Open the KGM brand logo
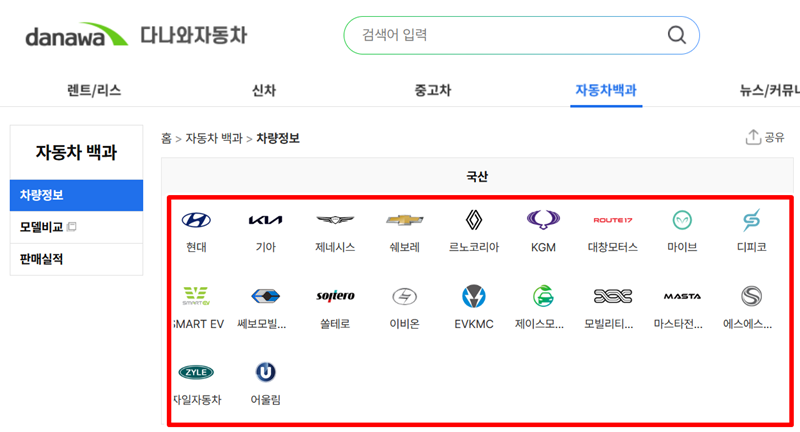This screenshot has height=432, width=800. point(543,220)
